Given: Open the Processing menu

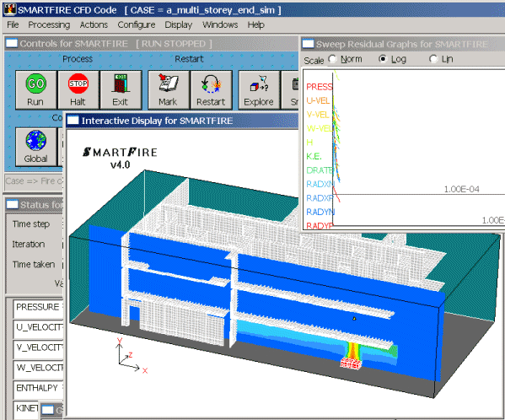Looking at the screenshot, I should [x=49, y=24].
